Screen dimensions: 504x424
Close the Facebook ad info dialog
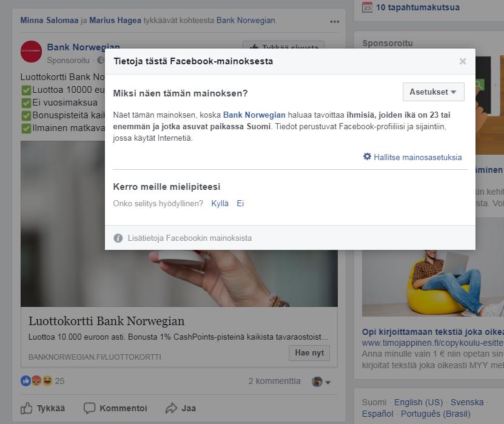coord(463,61)
